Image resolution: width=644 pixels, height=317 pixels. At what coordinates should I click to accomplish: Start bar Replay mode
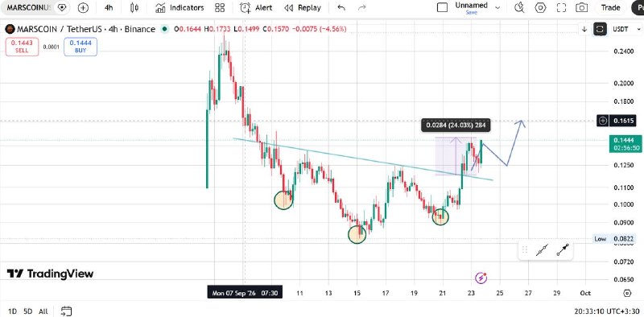303,7
